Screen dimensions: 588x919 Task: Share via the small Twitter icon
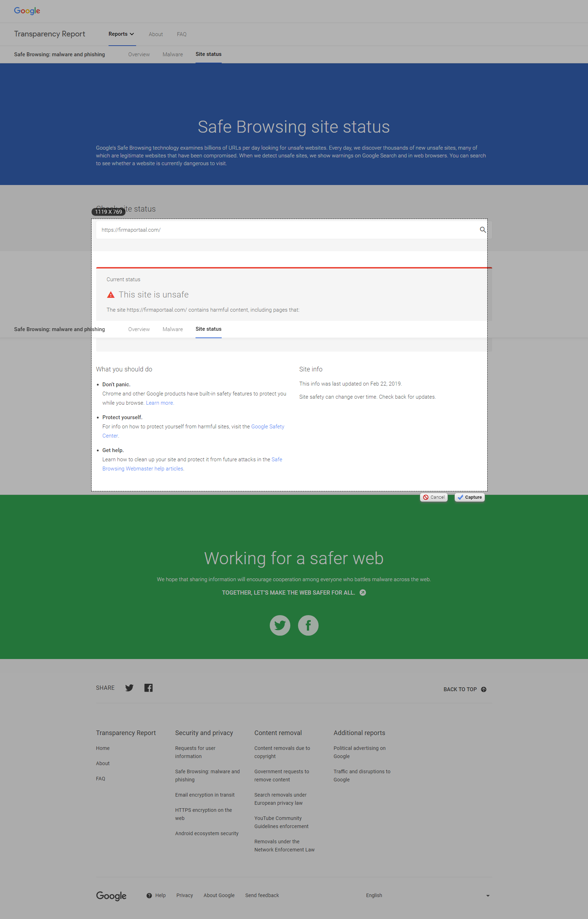point(129,688)
